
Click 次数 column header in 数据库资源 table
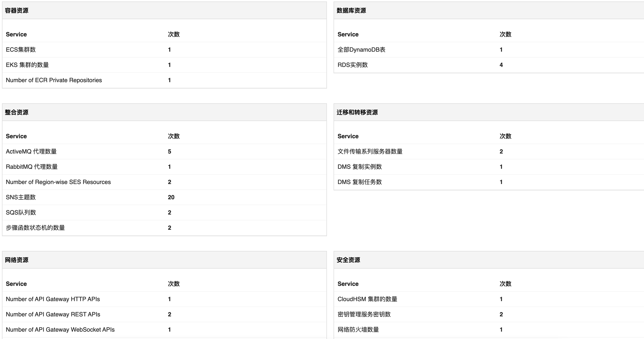point(505,34)
